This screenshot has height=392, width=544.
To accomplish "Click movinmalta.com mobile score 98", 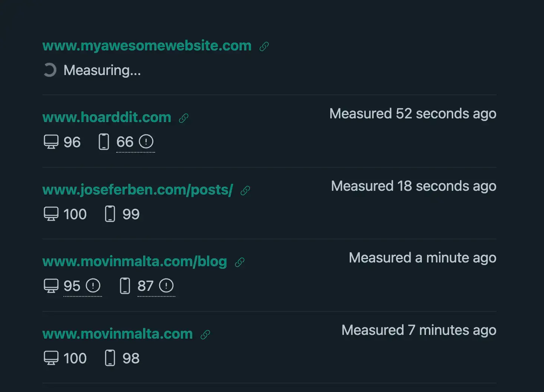I will pyautogui.click(x=131, y=358).
